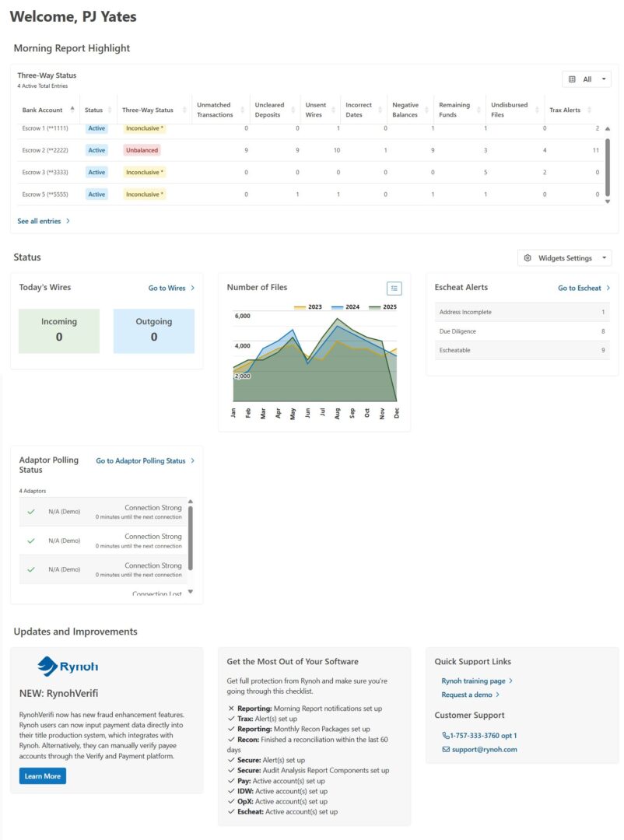The width and height of the screenshot is (624, 840).
Task: Click the table scroll-up arrow
Action: pyautogui.click(x=608, y=128)
